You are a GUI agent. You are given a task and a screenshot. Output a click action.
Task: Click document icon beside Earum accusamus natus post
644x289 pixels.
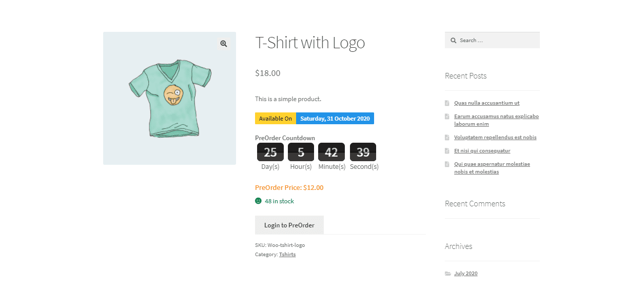[x=447, y=117]
